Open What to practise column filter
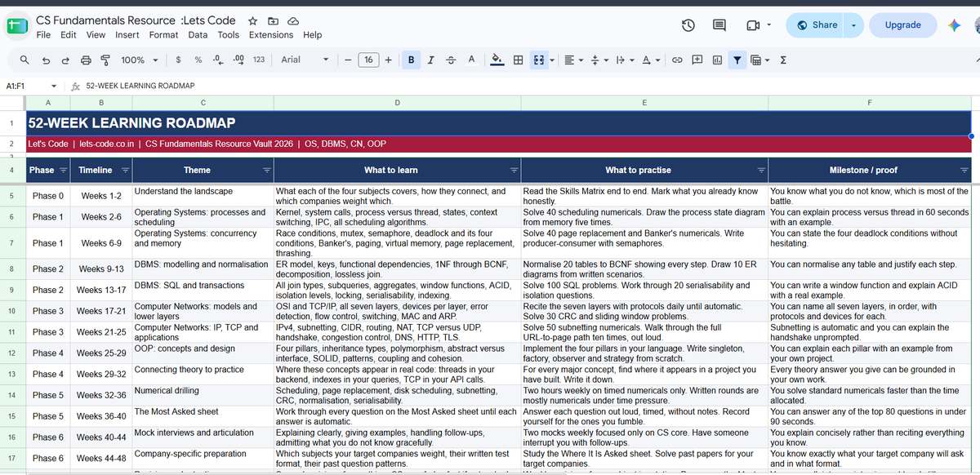The height and width of the screenshot is (475, 980). click(x=761, y=171)
